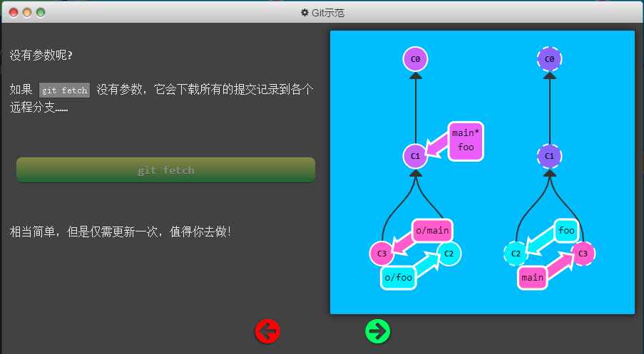Select the o/main remote branch label
This screenshot has height=354, width=644.
432,230
